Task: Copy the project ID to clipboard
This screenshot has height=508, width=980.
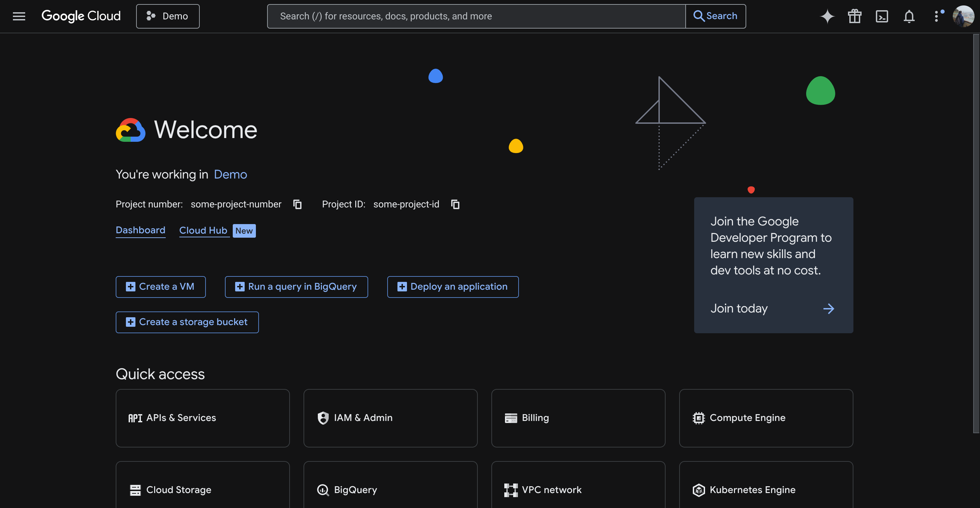Action: [x=455, y=204]
